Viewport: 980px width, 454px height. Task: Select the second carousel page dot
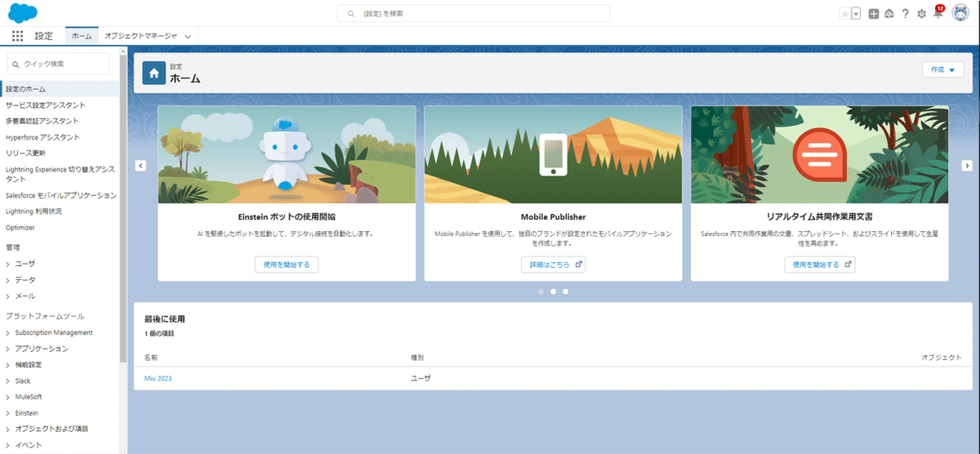pos(553,291)
